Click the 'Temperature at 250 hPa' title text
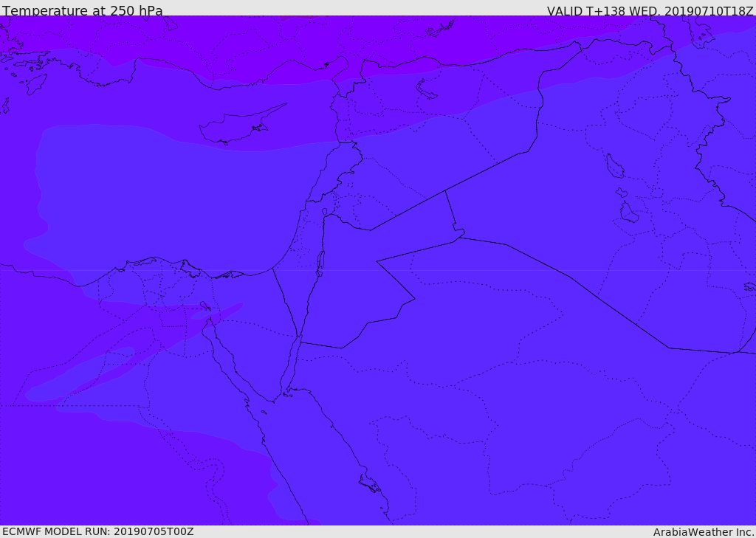 83,10
